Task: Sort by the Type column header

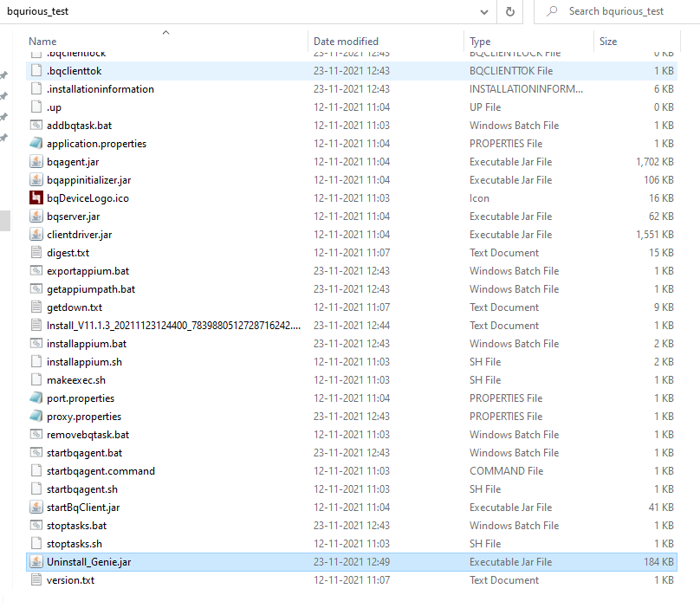Action: click(480, 42)
